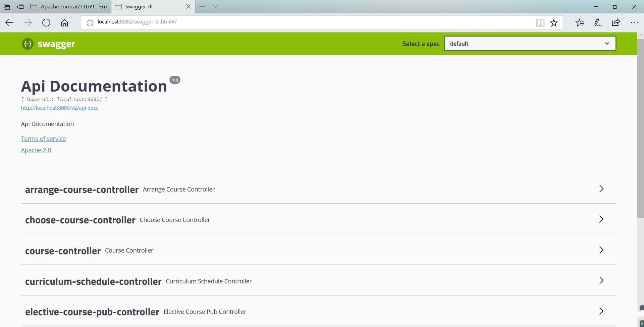Open the v2/api-docs link

coord(60,108)
